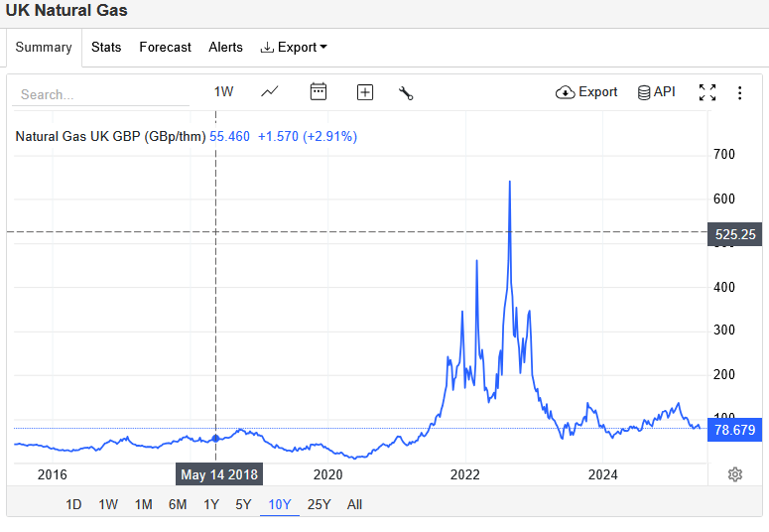This screenshot has width=769, height=532.
Task: Select the All time range option
Action: (354, 504)
